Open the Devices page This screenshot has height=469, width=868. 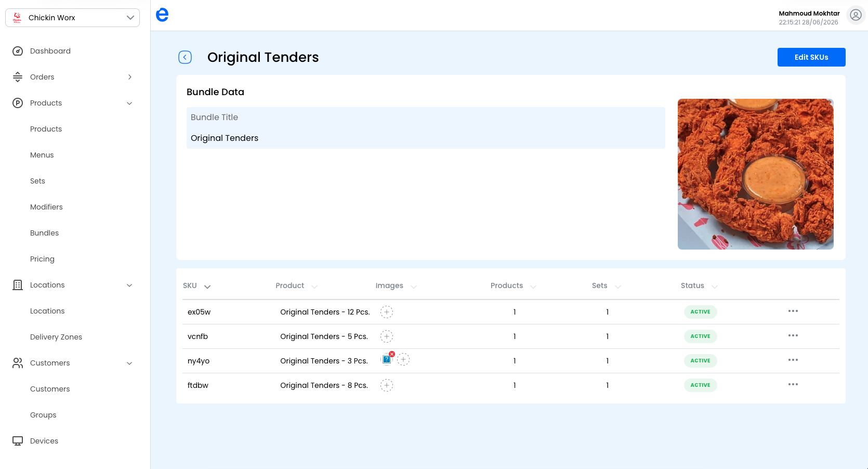[x=44, y=441]
